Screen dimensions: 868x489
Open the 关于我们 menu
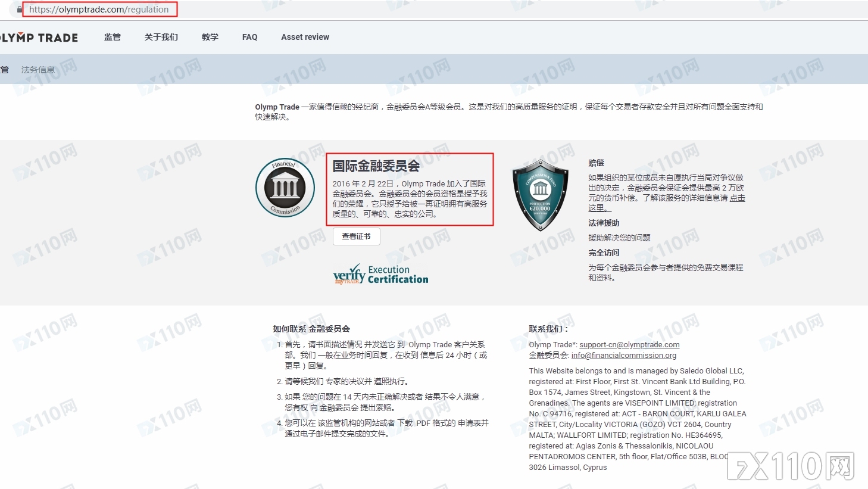point(161,37)
